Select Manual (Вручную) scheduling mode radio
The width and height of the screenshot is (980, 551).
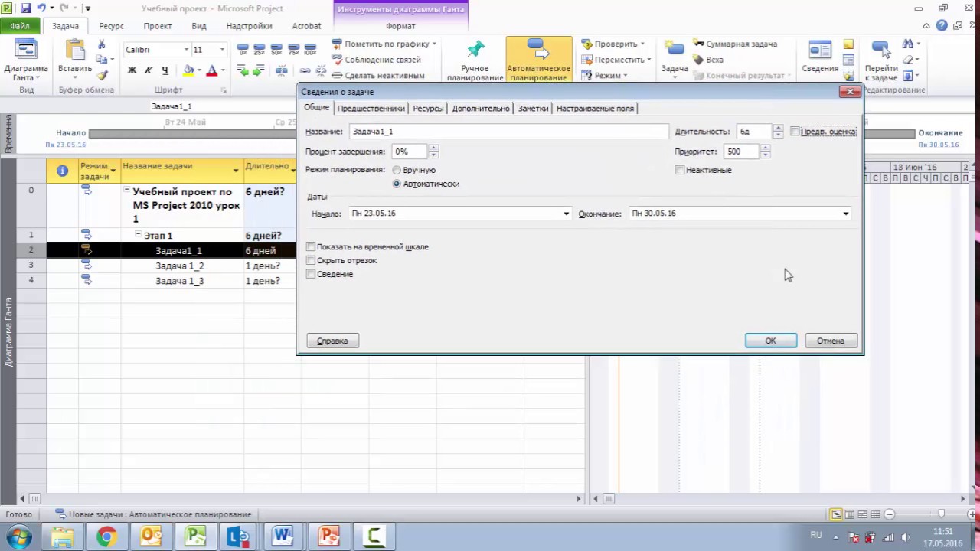[396, 170]
